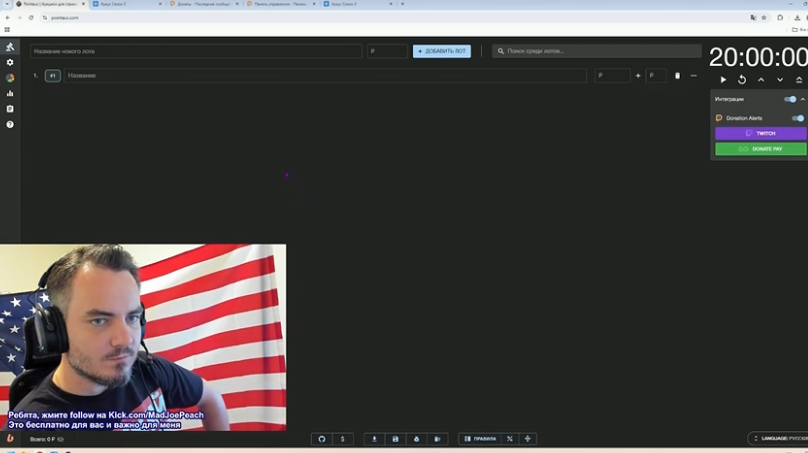Click the download arrow icon in bottom toolbar
This screenshot has height=453, width=808.
(x=374, y=439)
